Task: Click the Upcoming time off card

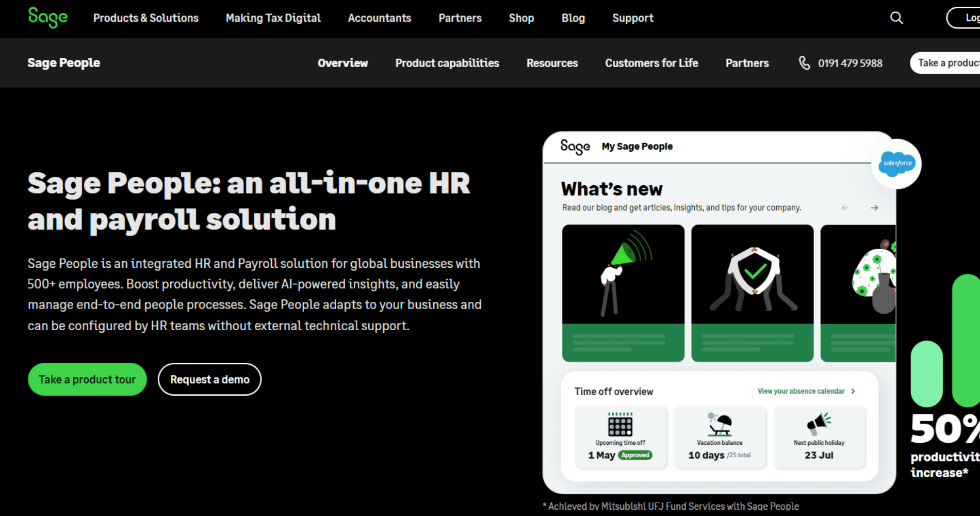Action: point(620,437)
